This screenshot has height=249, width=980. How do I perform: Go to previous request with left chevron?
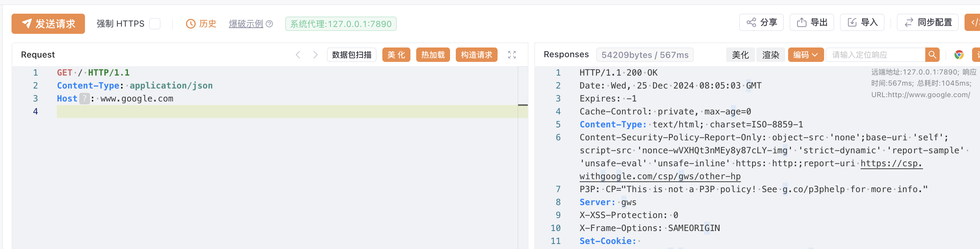click(x=298, y=55)
